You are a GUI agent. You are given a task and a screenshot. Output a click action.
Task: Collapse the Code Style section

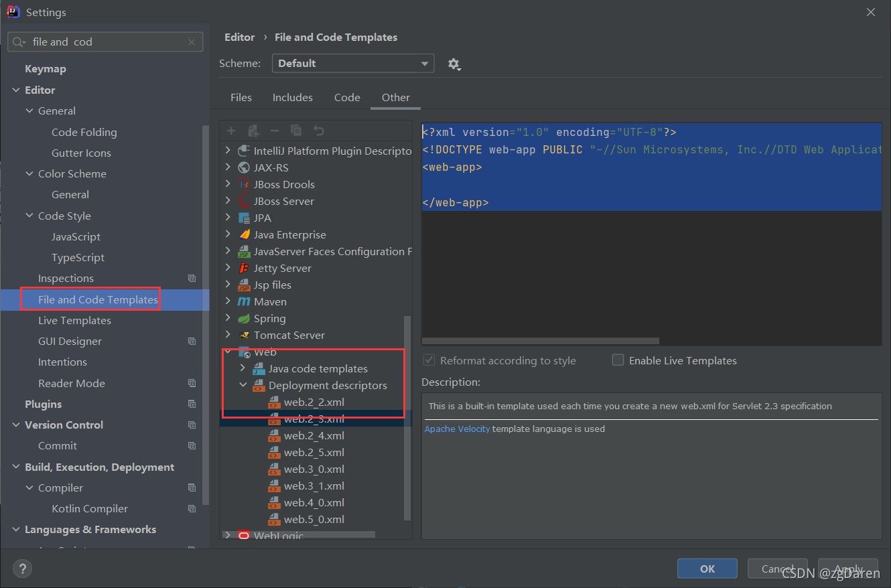29,216
